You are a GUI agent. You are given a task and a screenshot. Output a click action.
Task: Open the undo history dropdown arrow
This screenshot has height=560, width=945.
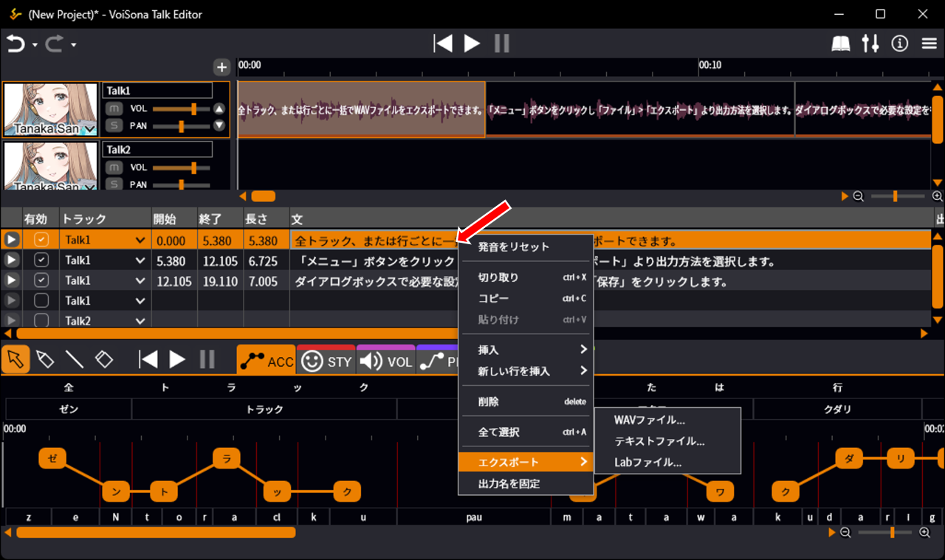(35, 46)
